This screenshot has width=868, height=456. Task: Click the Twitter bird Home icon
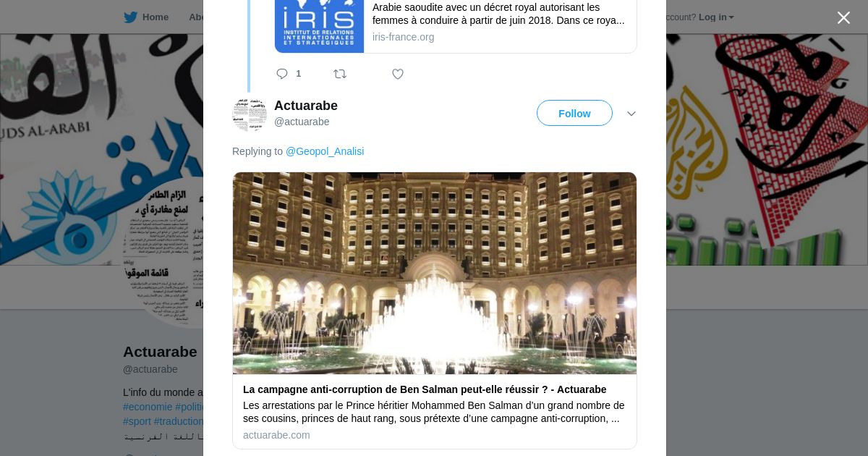[x=130, y=17]
